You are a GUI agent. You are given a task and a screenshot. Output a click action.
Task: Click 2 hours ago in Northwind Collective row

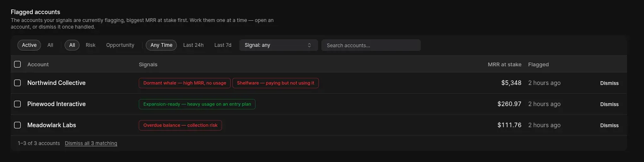(x=544, y=83)
